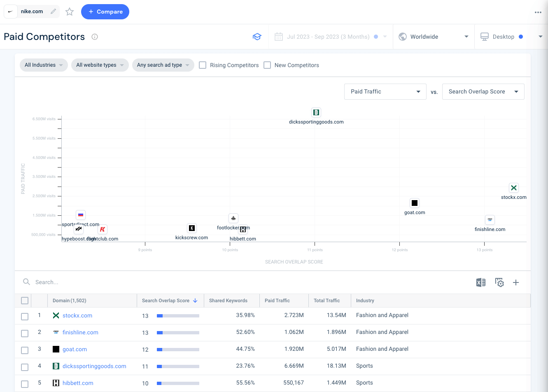Image resolution: width=548 pixels, height=392 pixels.
Task: Click the graduation cap learning icon
Action: click(x=257, y=36)
